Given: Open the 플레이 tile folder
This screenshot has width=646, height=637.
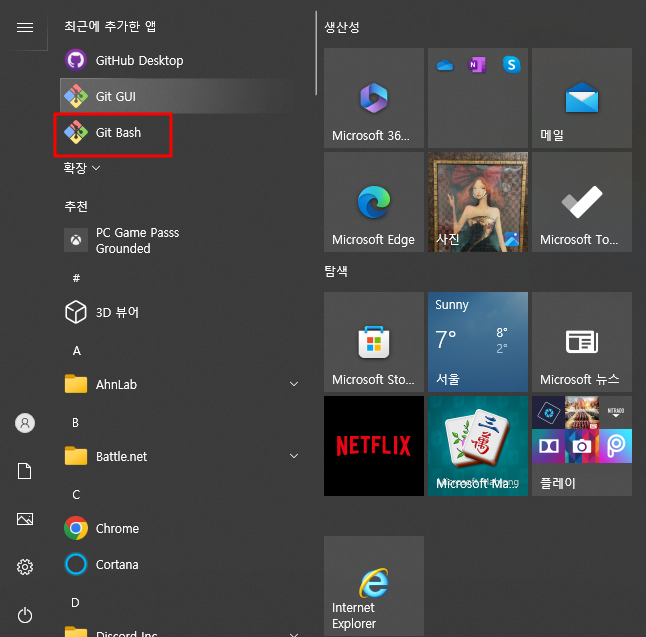Looking at the screenshot, I should pos(582,446).
